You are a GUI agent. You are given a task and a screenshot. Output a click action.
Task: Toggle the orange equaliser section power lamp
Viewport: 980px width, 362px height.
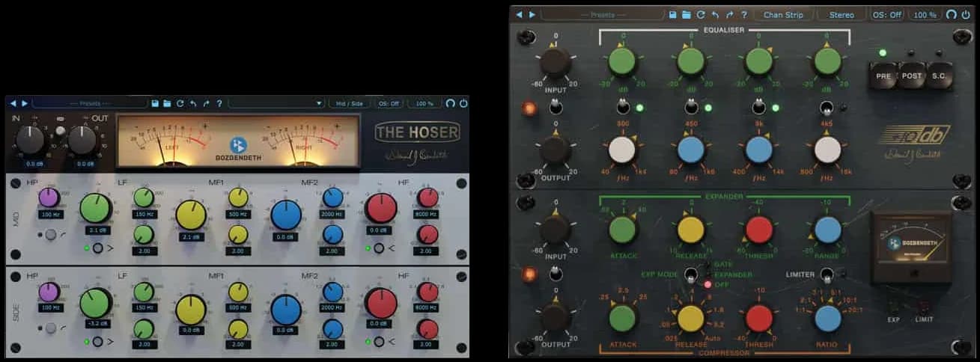coord(529,108)
